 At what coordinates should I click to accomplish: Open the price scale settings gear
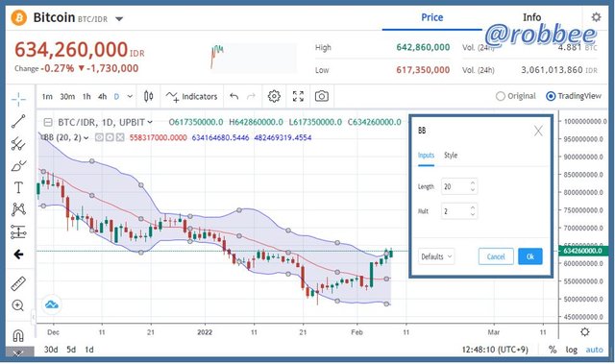click(585, 332)
